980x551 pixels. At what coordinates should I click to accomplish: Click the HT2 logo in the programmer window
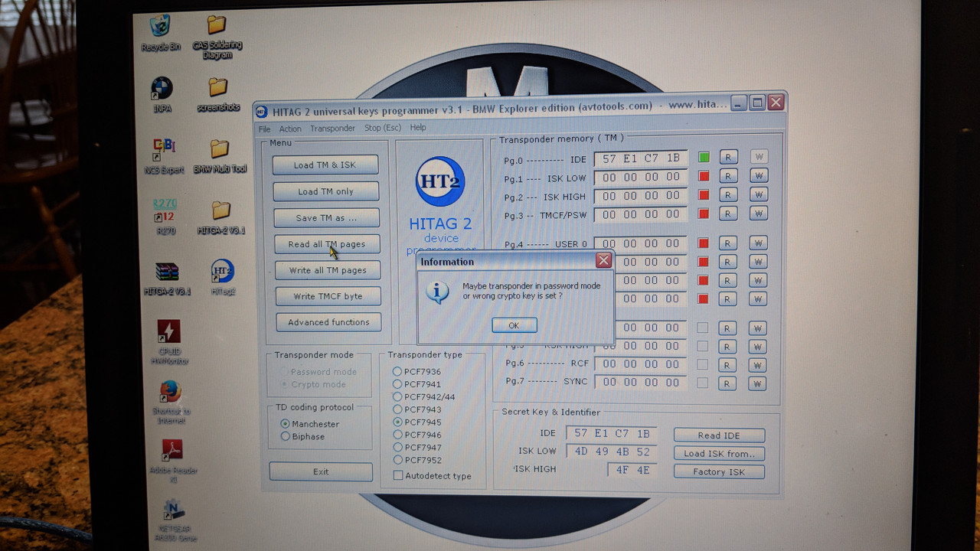(439, 181)
